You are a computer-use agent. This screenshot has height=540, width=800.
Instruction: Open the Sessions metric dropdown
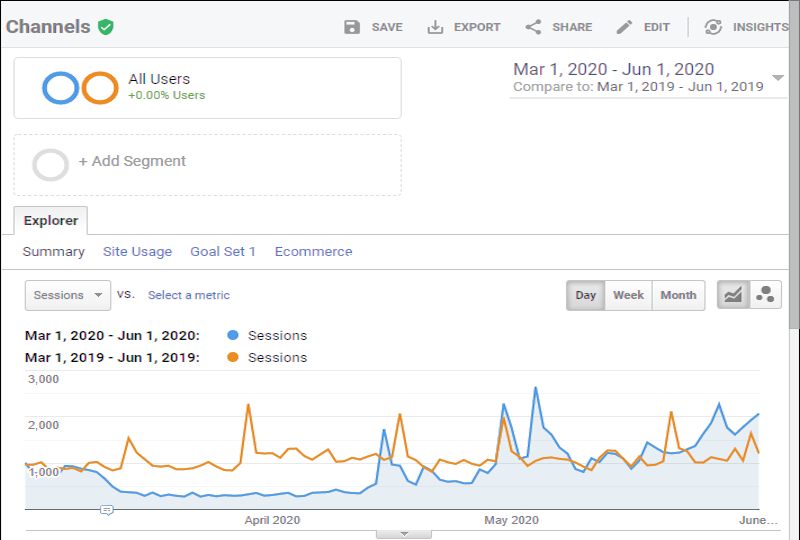pyautogui.click(x=68, y=295)
